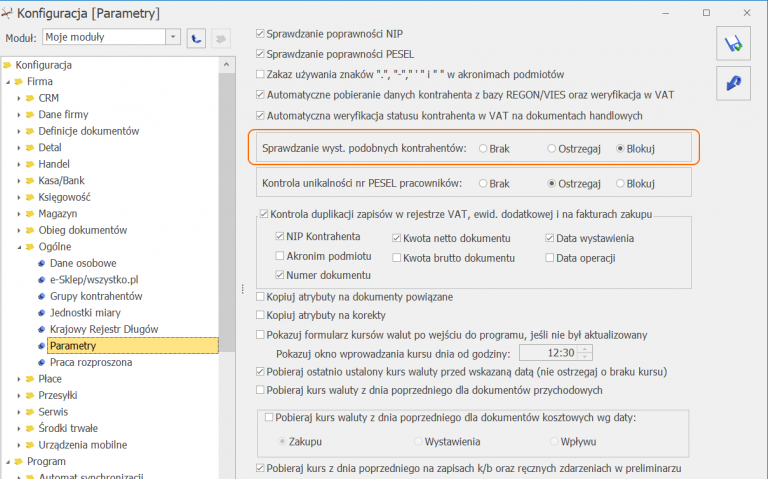Uncheck Sprawdzanie poprawności NIP
This screenshot has height=479, width=768.
[262, 33]
